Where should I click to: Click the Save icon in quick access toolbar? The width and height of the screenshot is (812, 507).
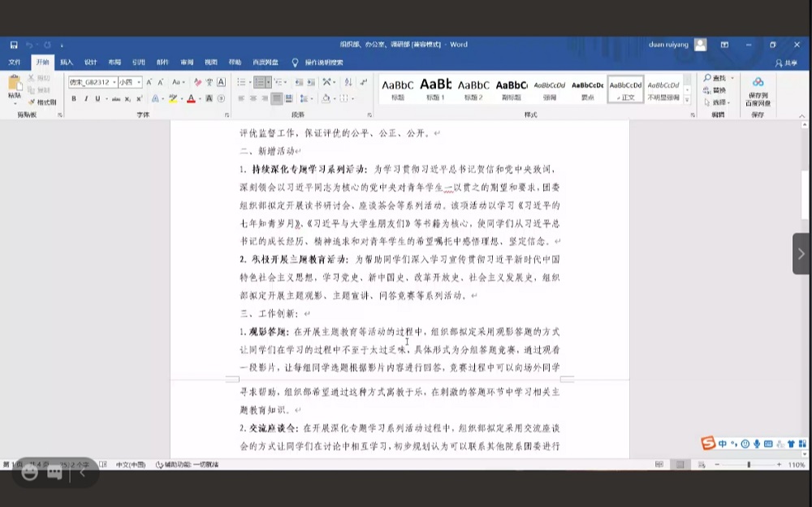pyautogui.click(x=14, y=45)
